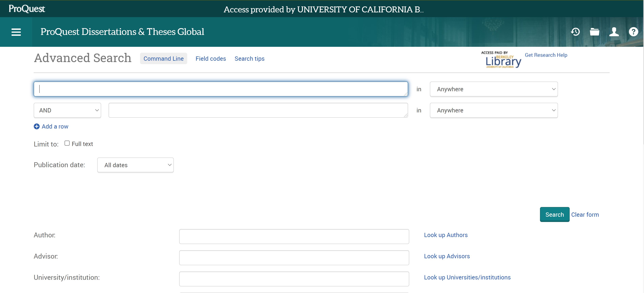644x293 pixels.
Task: Open the account profile icon
Action: click(x=614, y=32)
